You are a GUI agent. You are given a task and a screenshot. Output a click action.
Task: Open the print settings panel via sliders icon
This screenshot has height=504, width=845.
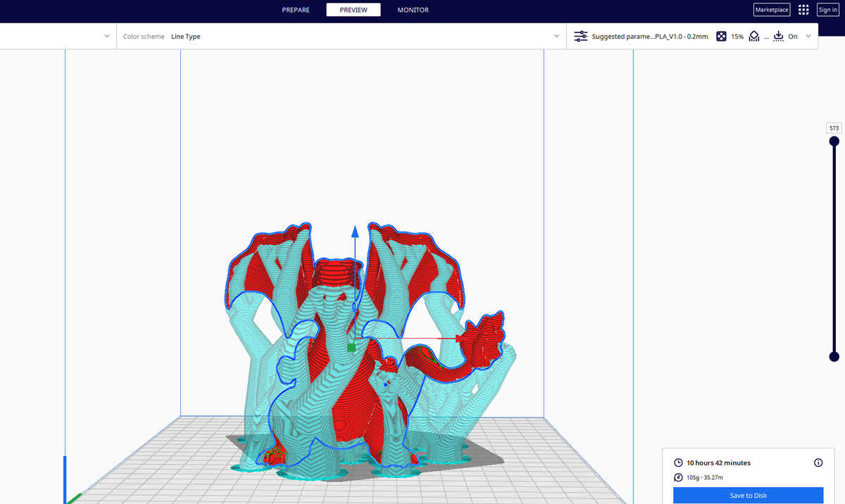(581, 36)
